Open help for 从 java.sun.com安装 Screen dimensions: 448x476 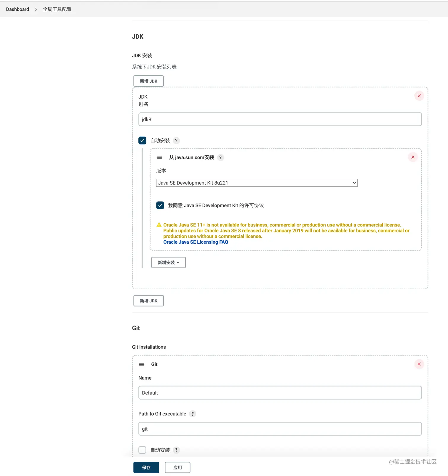[220, 157]
